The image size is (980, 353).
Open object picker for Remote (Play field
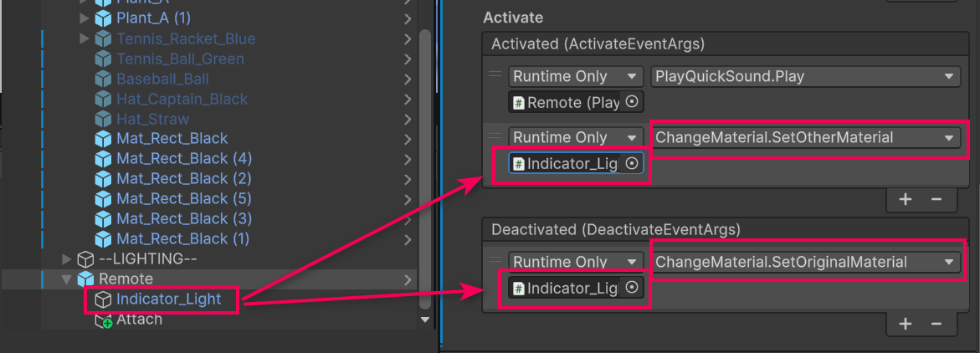pos(632,102)
